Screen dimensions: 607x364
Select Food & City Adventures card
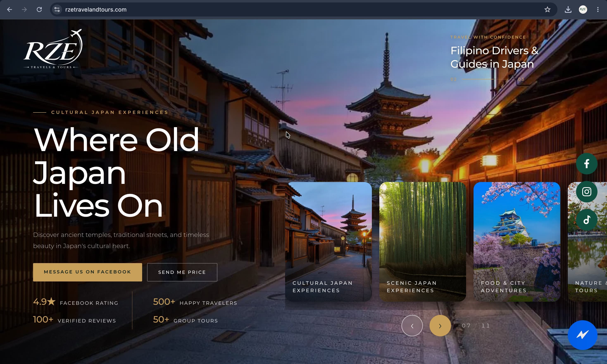[x=517, y=242]
